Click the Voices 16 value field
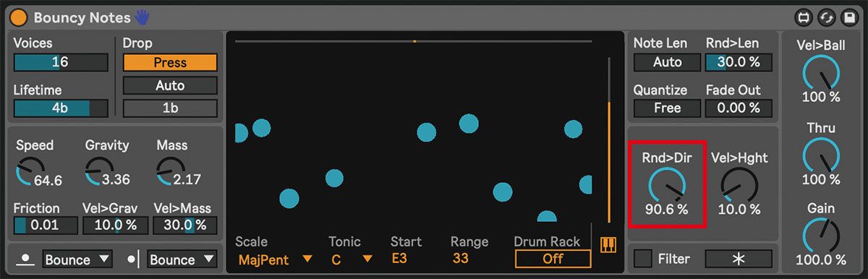Viewport: 868px width, 279px height. click(61, 62)
